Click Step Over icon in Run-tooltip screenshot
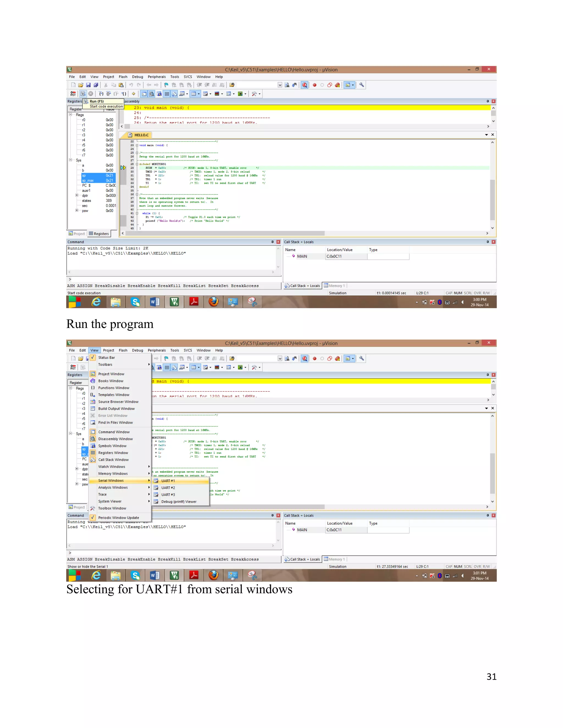Screen dimensions: 563x728 [108, 94]
